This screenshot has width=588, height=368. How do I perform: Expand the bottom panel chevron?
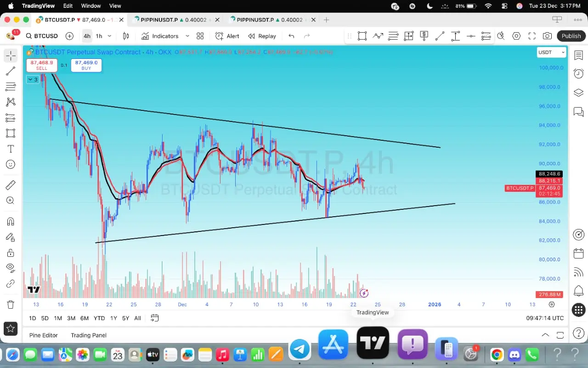[x=545, y=335]
